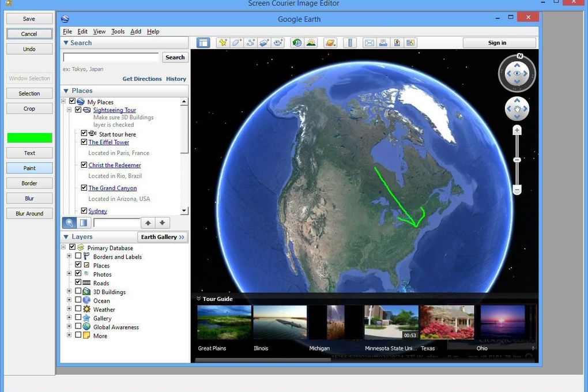Image resolution: width=588 pixels, height=392 pixels.
Task: Expand the Ocean layer node
Action: click(x=69, y=300)
